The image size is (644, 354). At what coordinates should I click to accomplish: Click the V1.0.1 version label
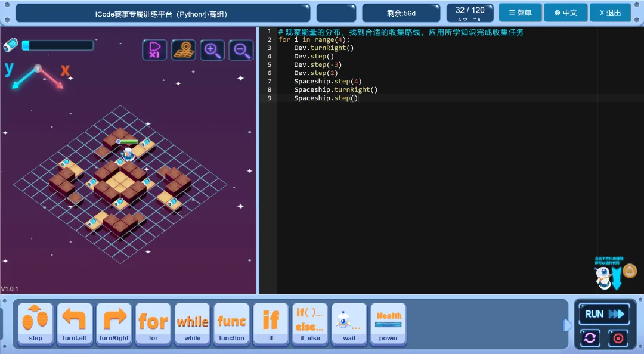[x=10, y=288]
